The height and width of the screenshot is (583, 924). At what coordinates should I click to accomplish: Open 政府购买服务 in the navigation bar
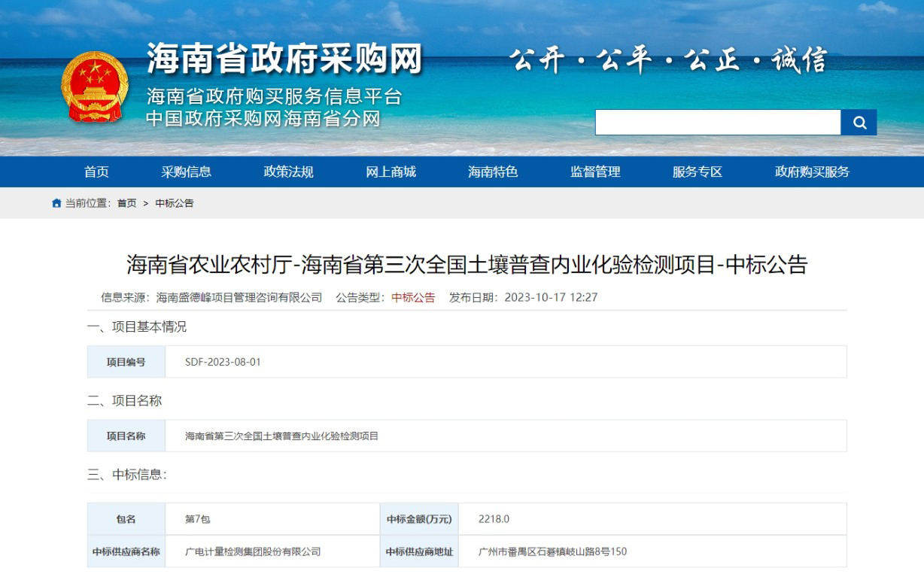pyautogui.click(x=812, y=172)
